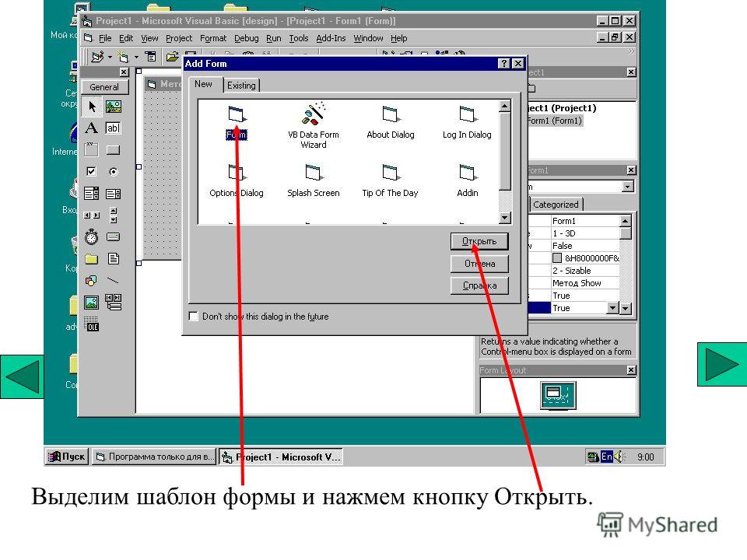This screenshot has height=560, width=747.
Task: Click the En language indicator in the tray
Action: [606, 457]
